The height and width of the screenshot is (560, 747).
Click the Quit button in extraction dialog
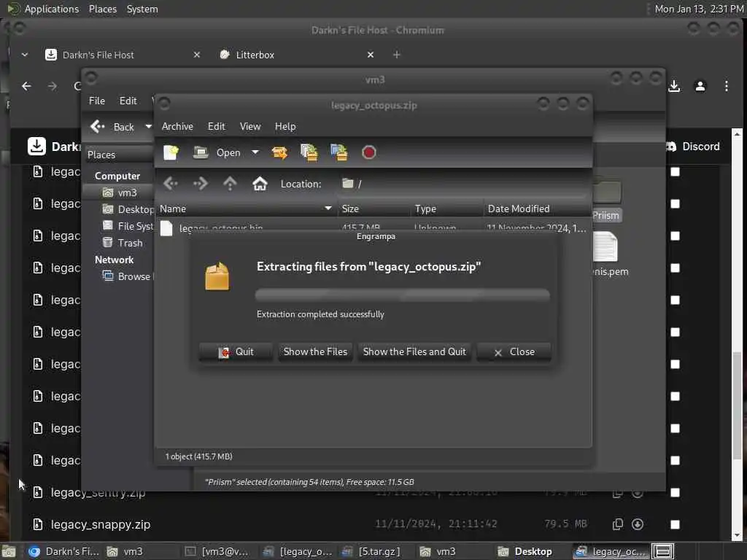click(236, 352)
